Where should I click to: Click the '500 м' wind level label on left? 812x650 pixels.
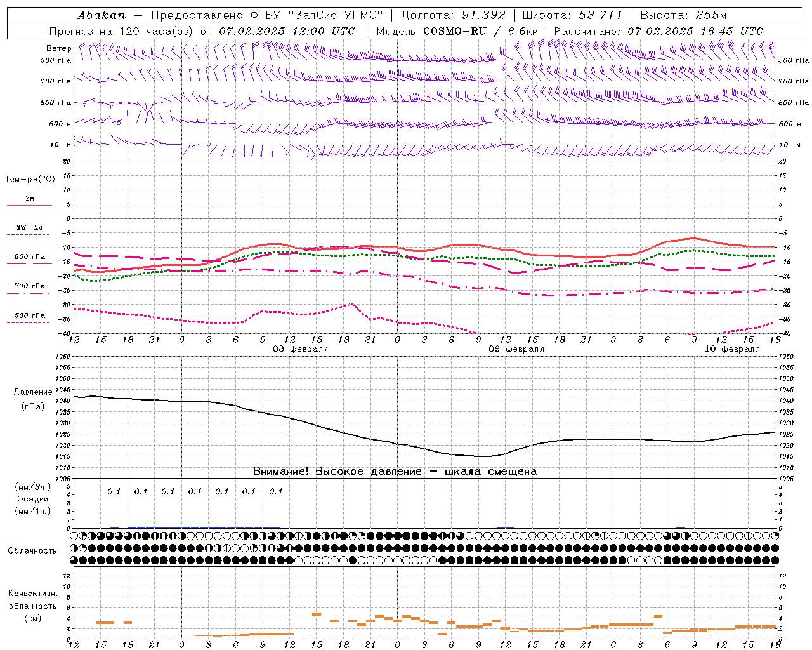point(60,124)
